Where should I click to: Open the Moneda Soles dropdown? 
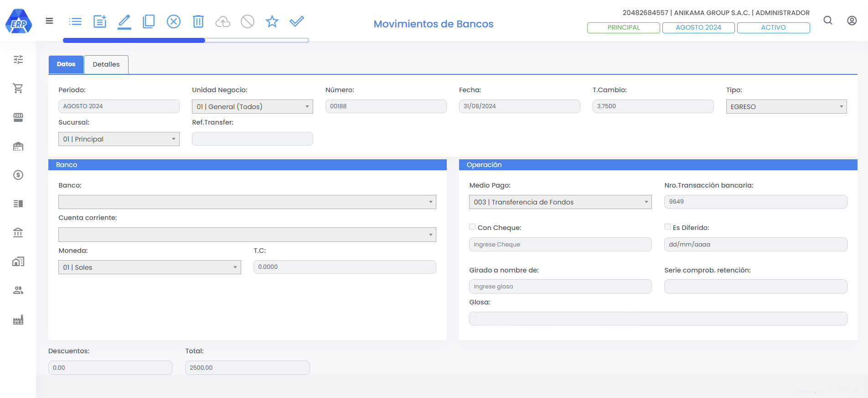click(150, 267)
